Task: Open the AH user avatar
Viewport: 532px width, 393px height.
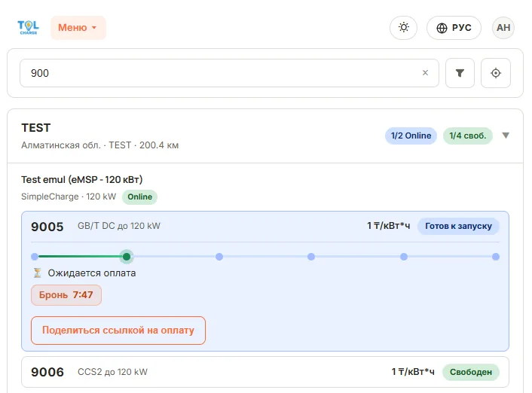Action: [503, 27]
